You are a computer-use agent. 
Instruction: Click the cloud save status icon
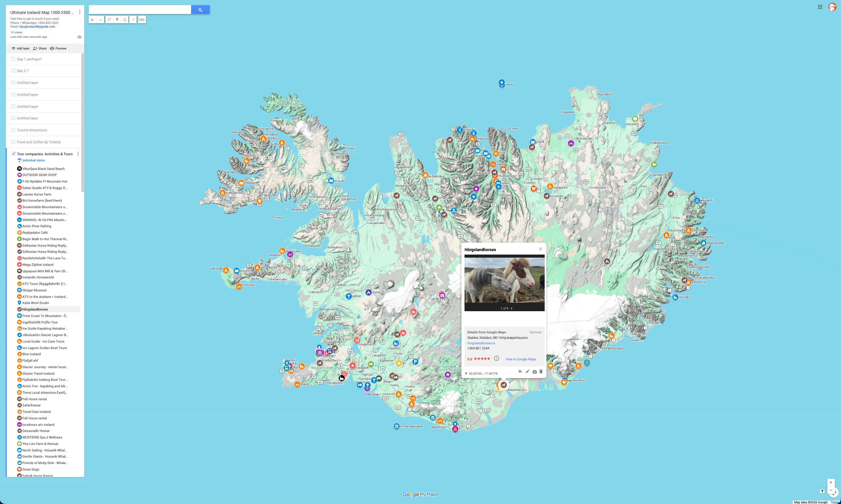pyautogui.click(x=79, y=37)
